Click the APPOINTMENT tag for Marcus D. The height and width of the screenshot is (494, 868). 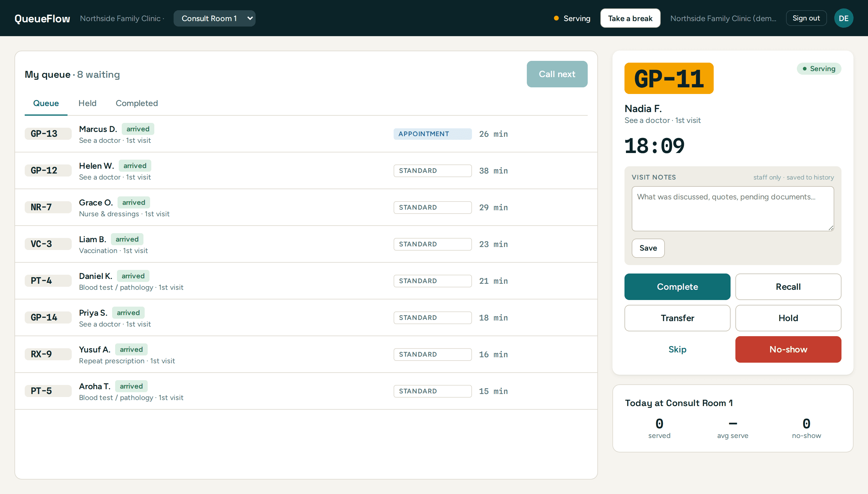tap(432, 134)
